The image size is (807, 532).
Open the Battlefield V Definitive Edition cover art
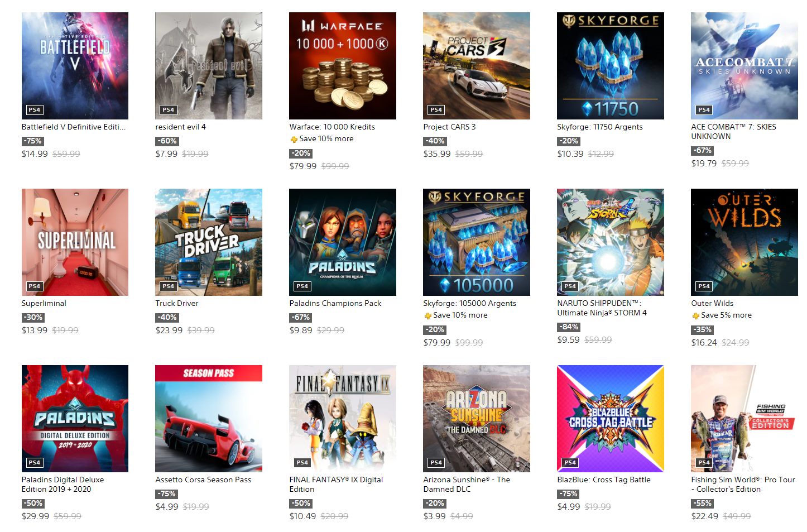pyautogui.click(x=75, y=66)
